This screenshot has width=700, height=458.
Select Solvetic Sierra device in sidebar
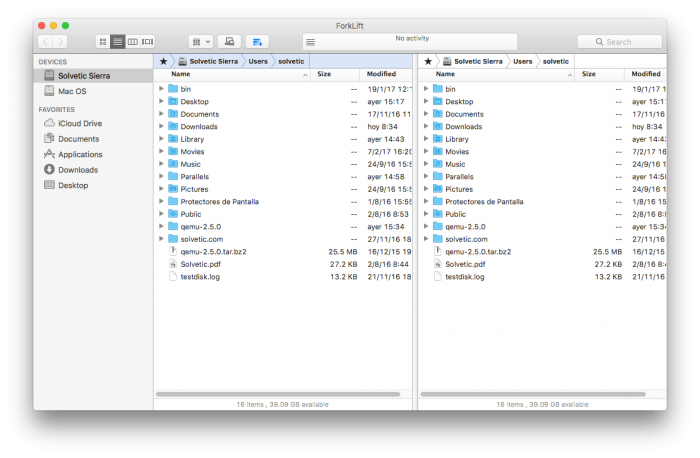click(x=93, y=76)
